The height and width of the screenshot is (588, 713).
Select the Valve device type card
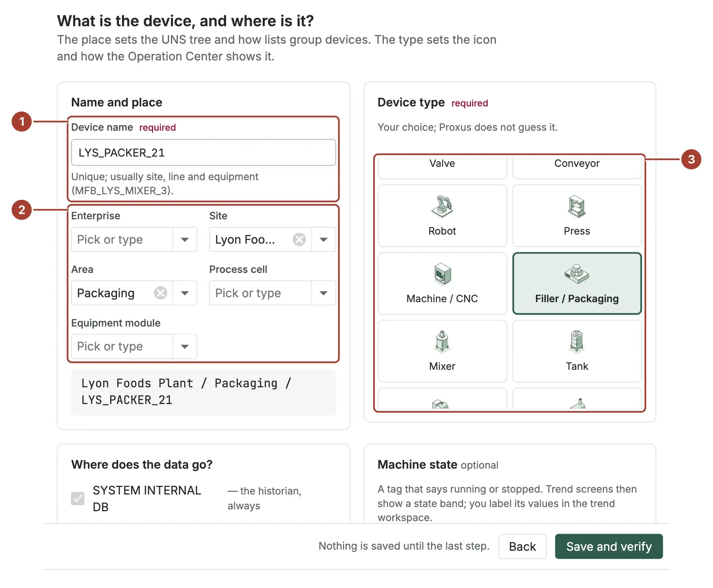[442, 167]
